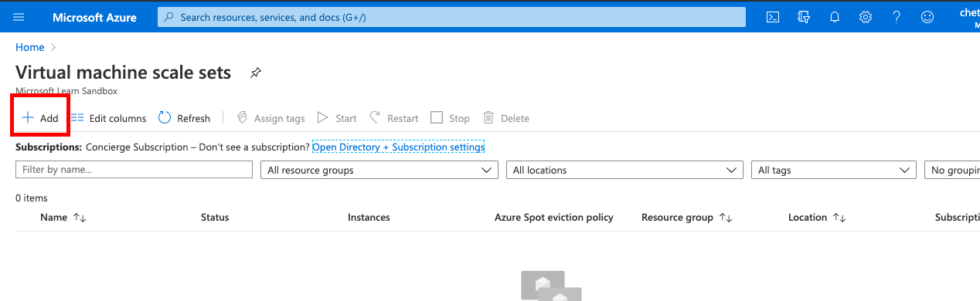
Task: Click Azure Spot eviction policy header
Action: coord(554,218)
